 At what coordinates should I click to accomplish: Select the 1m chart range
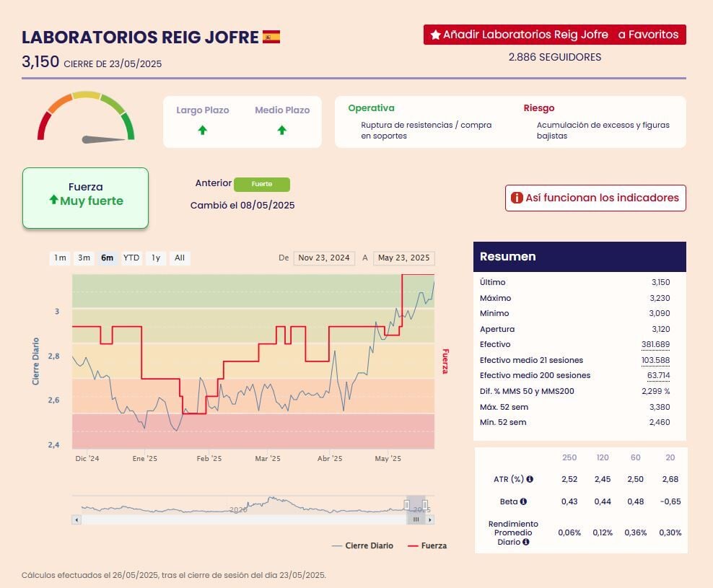click(60, 258)
